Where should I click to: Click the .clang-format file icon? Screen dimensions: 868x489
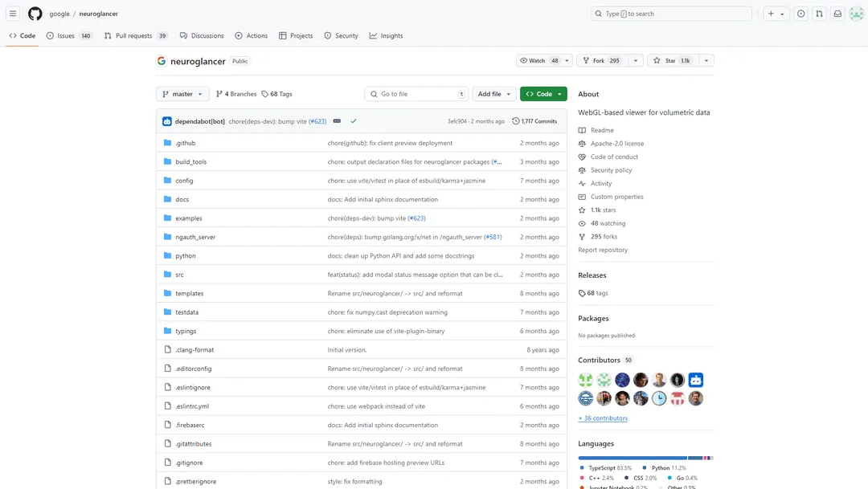coord(168,349)
